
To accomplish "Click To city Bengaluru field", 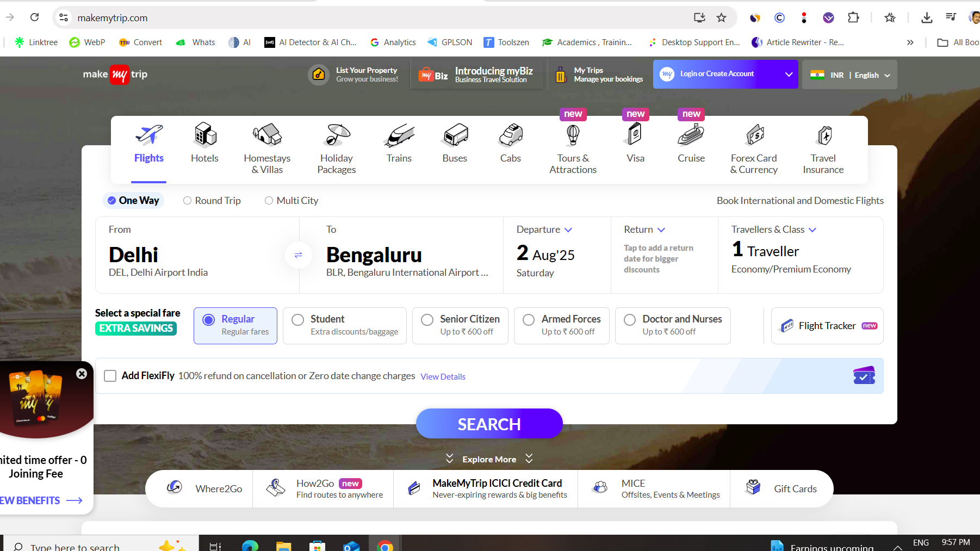I will (x=401, y=255).
